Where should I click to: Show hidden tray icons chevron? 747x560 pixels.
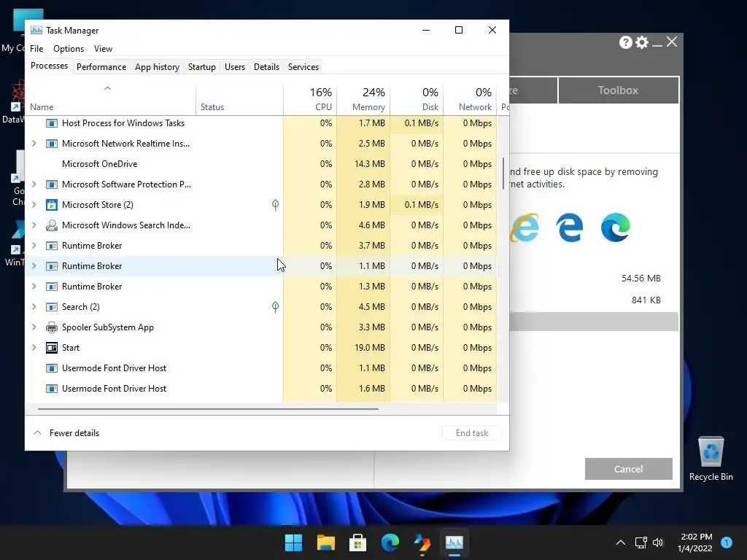coord(621,542)
